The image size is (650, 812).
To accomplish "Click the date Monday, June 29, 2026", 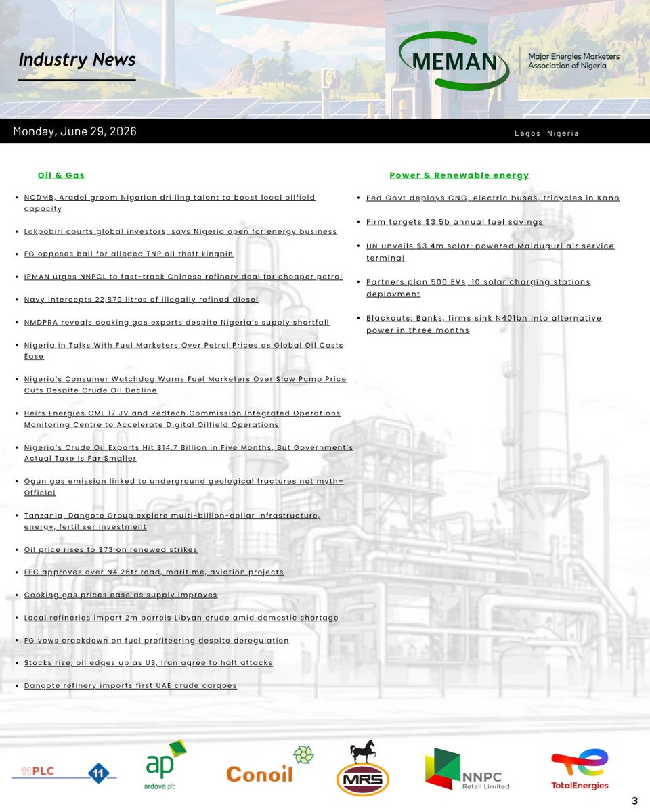I will [74, 131].
